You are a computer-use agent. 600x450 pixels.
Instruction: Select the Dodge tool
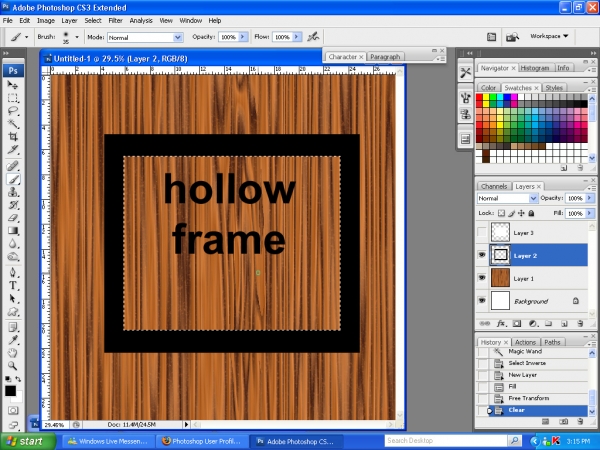pyautogui.click(x=13, y=257)
